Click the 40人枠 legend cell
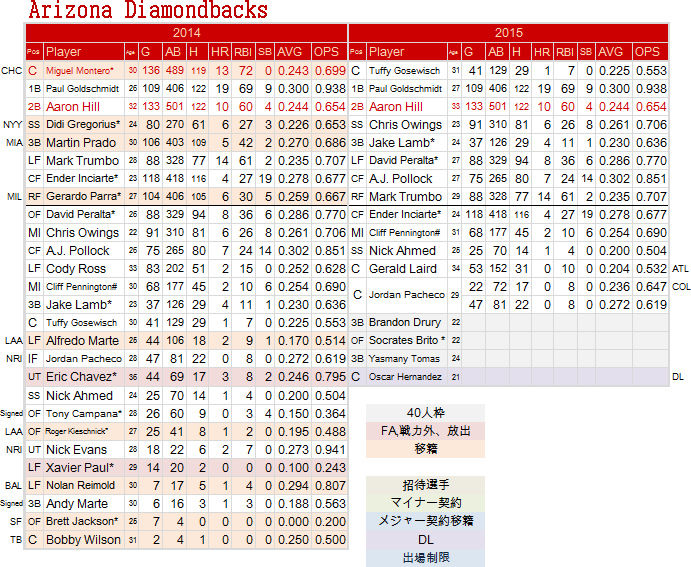The width and height of the screenshot is (691, 567). [425, 413]
